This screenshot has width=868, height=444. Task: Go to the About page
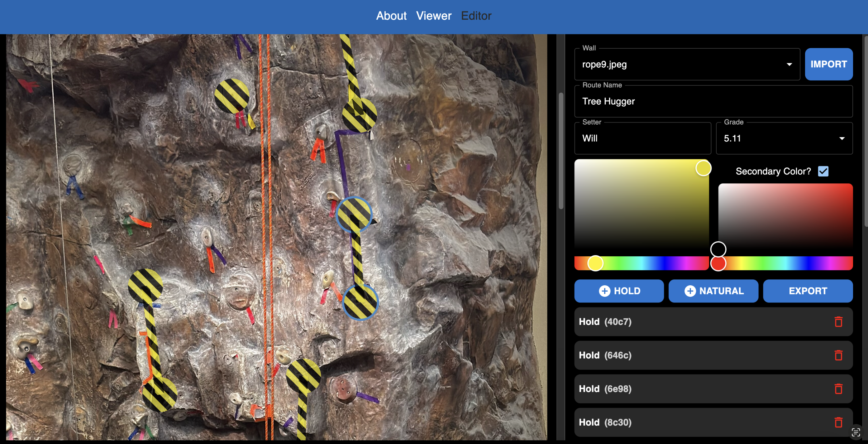pyautogui.click(x=391, y=16)
